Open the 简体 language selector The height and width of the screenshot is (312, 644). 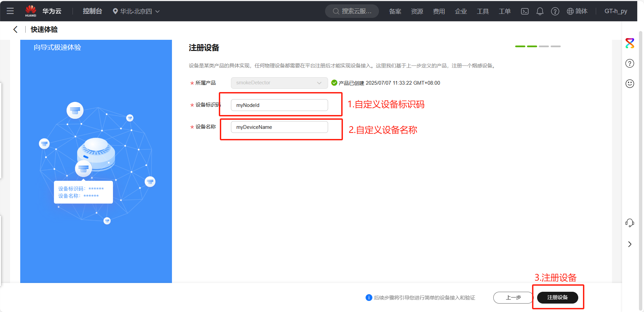577,11
